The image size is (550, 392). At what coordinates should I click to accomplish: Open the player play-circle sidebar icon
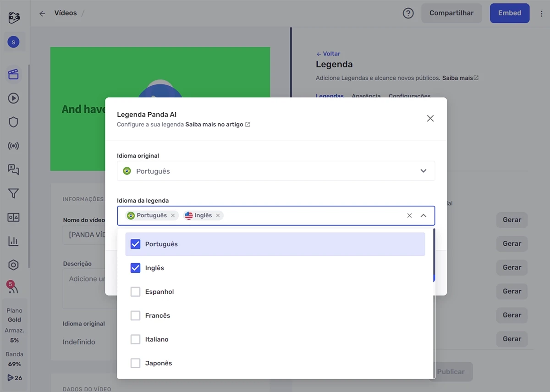click(x=13, y=98)
